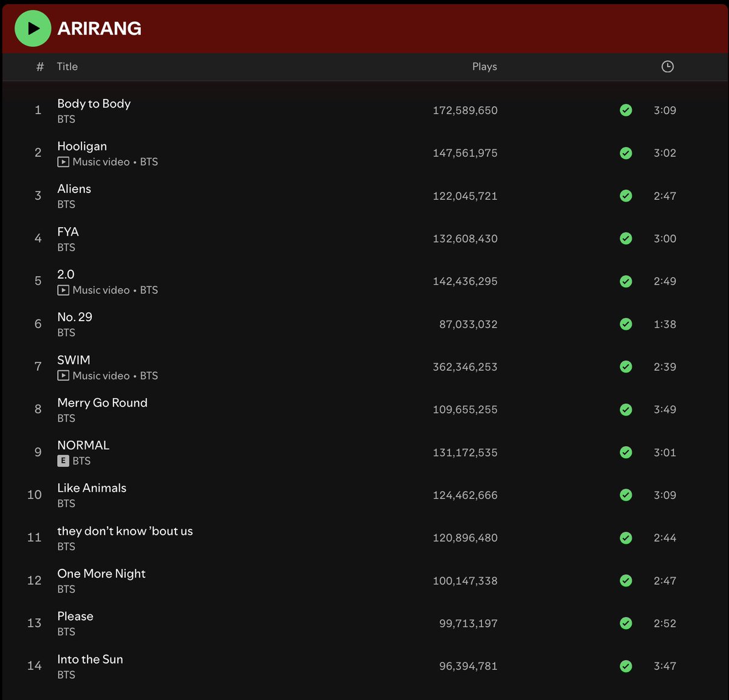The height and width of the screenshot is (700, 729).
Task: Select the song Like Animals
Action: [x=92, y=488]
